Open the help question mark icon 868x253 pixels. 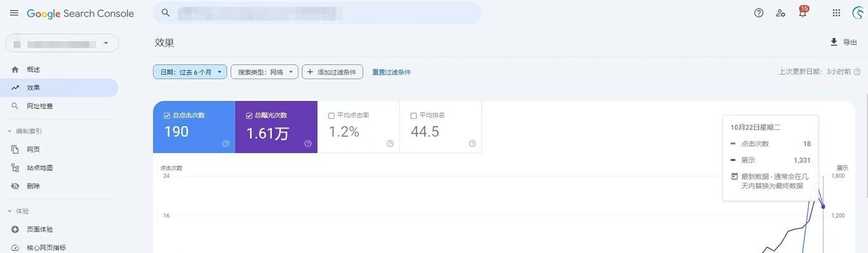point(759,13)
